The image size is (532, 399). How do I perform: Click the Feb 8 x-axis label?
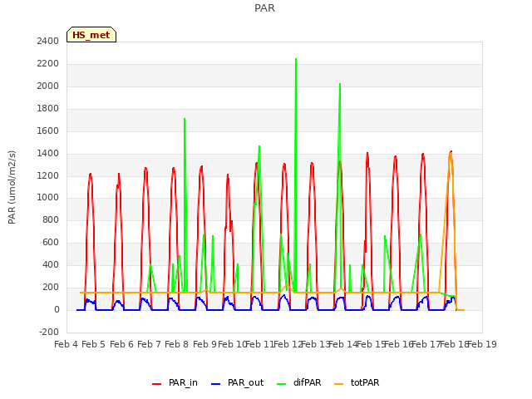pyautogui.click(x=177, y=344)
